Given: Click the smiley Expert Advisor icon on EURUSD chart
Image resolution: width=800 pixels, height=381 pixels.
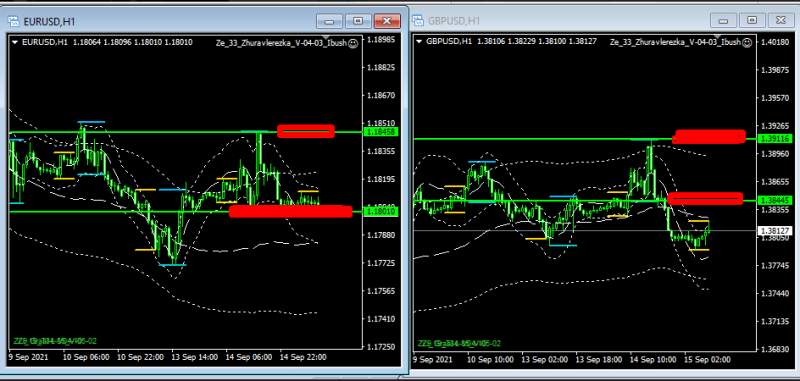Looking at the screenshot, I should (353, 43).
